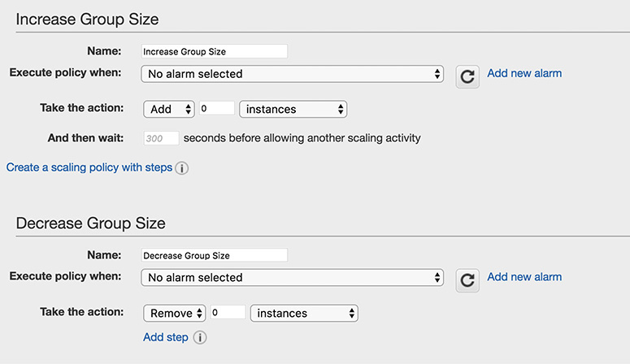Click the Increase Group Size section heading

click(88, 19)
